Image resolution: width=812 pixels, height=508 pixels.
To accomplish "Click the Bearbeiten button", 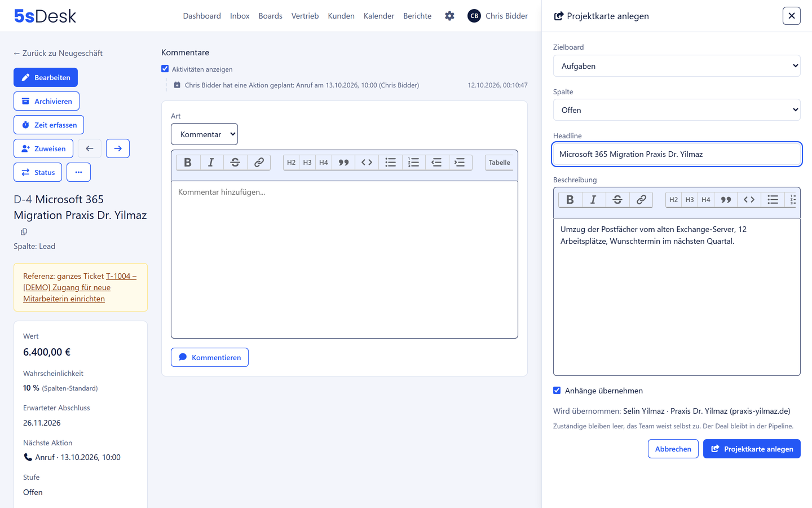I will (46, 77).
